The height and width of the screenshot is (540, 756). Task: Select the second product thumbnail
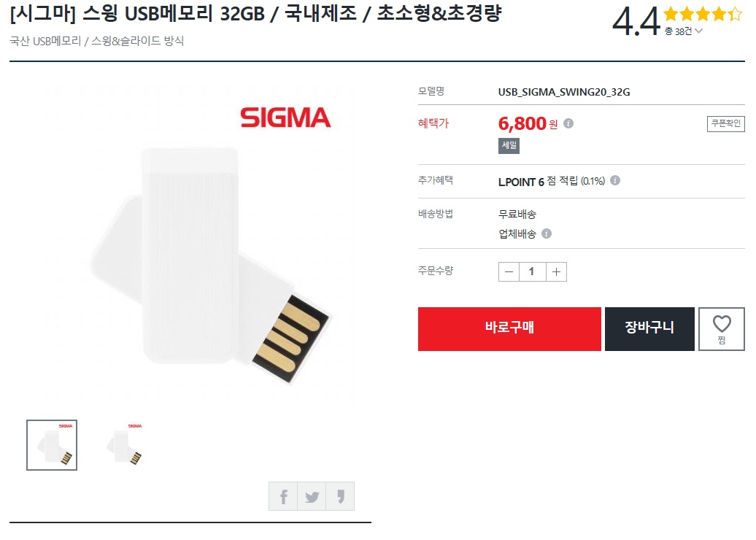(x=121, y=445)
